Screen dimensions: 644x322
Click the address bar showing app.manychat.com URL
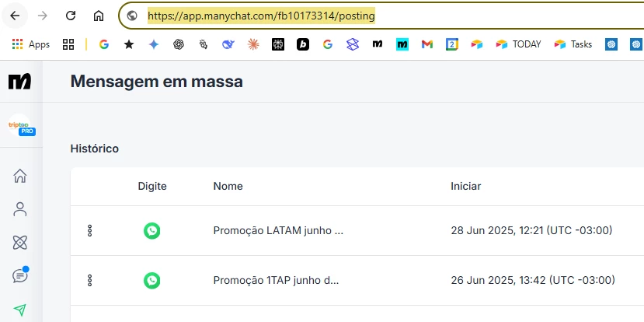(382, 16)
